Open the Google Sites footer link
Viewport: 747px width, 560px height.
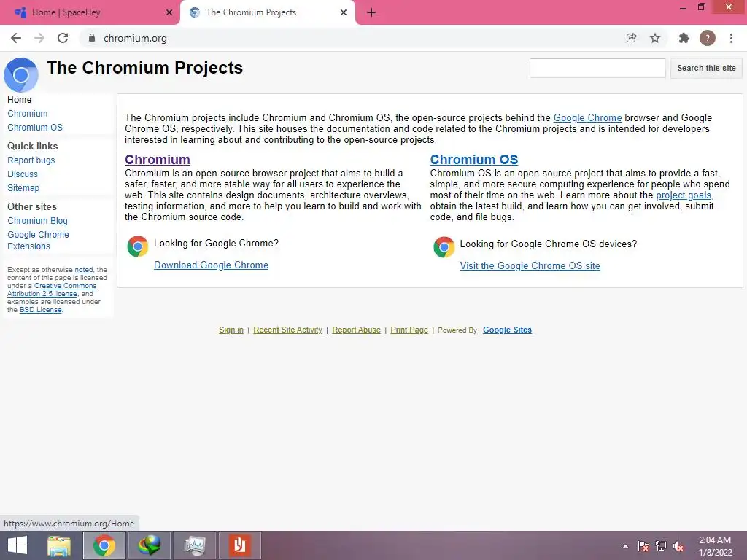pyautogui.click(x=508, y=330)
